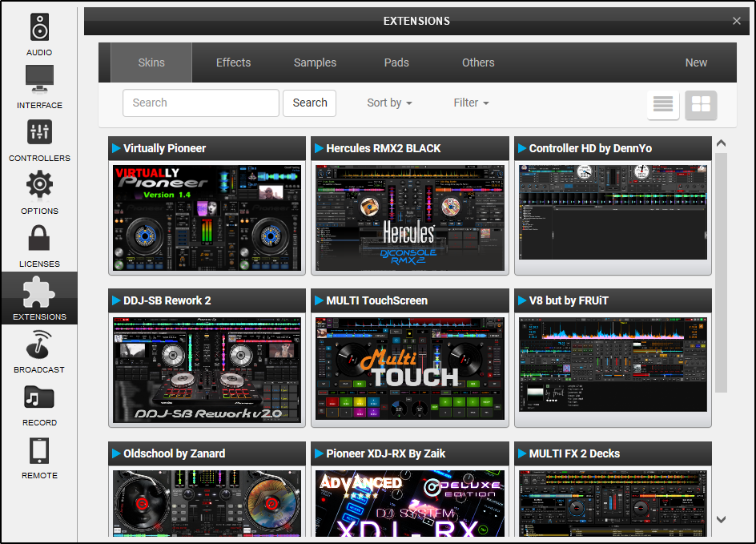This screenshot has height=544, width=756.
Task: Open the Sort by dropdown
Action: pyautogui.click(x=389, y=103)
